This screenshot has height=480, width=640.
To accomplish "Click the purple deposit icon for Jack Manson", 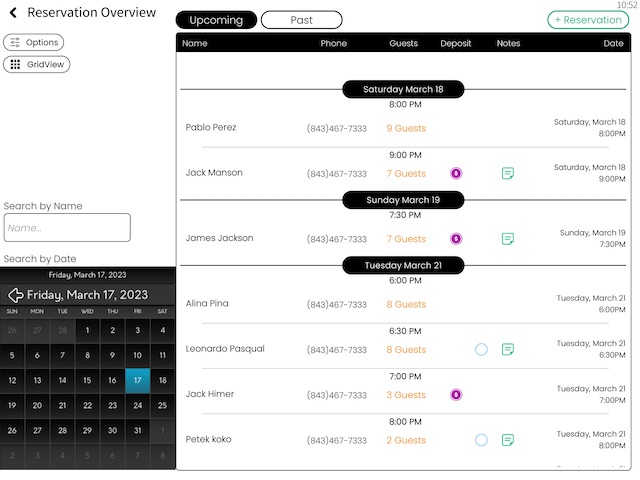I will (456, 173).
